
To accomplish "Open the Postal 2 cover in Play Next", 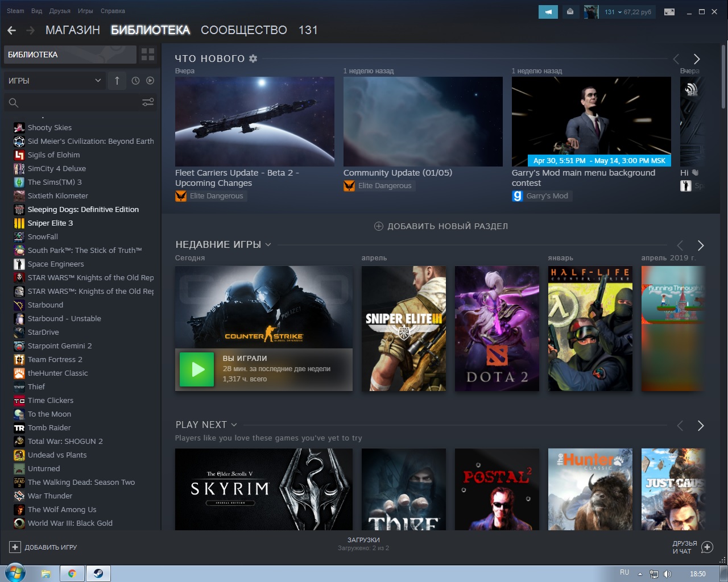I will click(x=497, y=489).
